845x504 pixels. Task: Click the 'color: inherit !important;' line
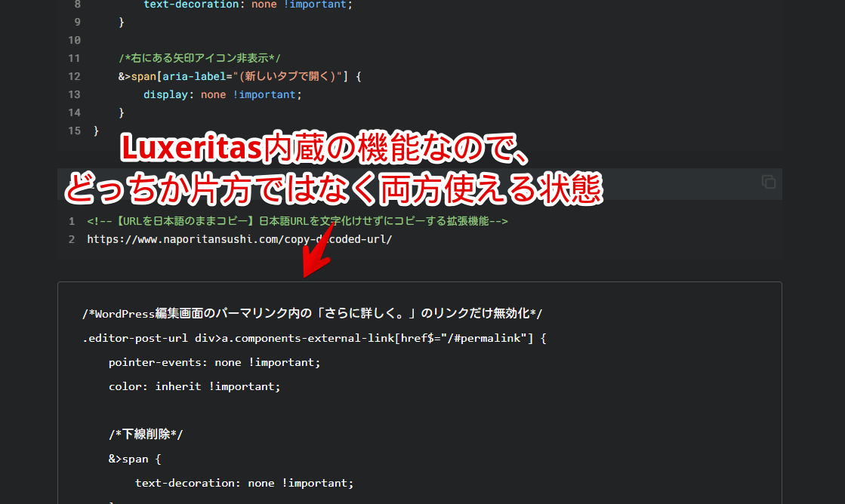point(195,386)
